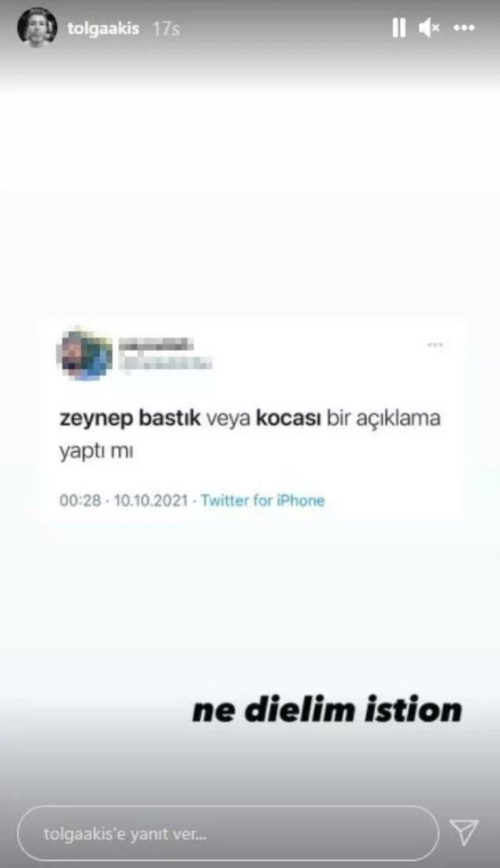This screenshot has width=500, height=868.
Task: Open the Twitter for iPhone link
Action: (262, 500)
